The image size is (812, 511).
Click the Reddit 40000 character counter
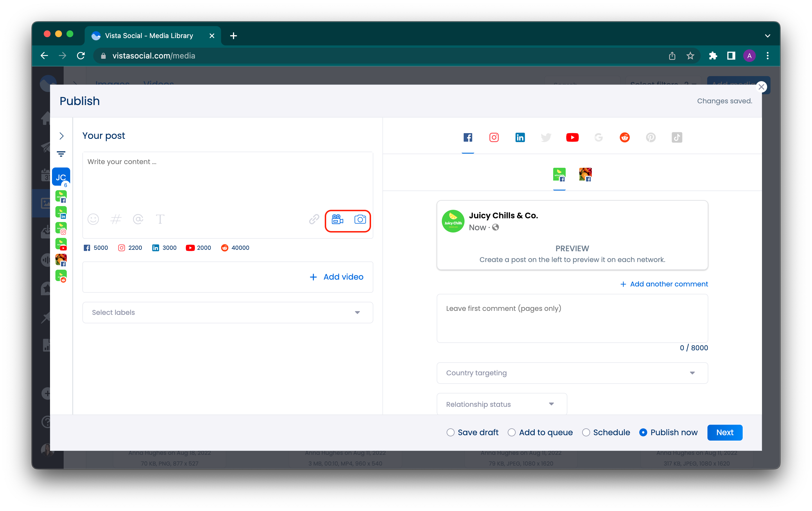click(x=235, y=248)
